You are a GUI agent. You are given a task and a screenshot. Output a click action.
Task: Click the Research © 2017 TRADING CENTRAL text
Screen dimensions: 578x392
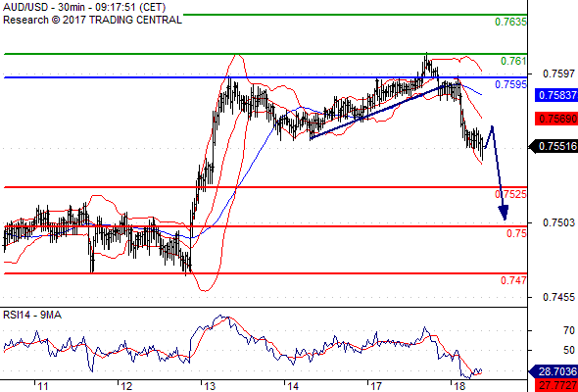tap(92, 20)
